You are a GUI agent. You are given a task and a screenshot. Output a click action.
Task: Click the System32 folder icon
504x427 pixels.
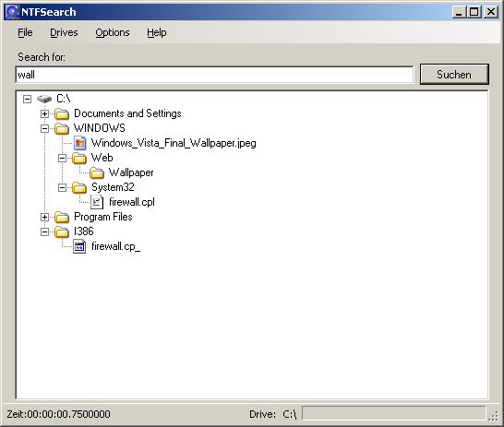coord(79,187)
